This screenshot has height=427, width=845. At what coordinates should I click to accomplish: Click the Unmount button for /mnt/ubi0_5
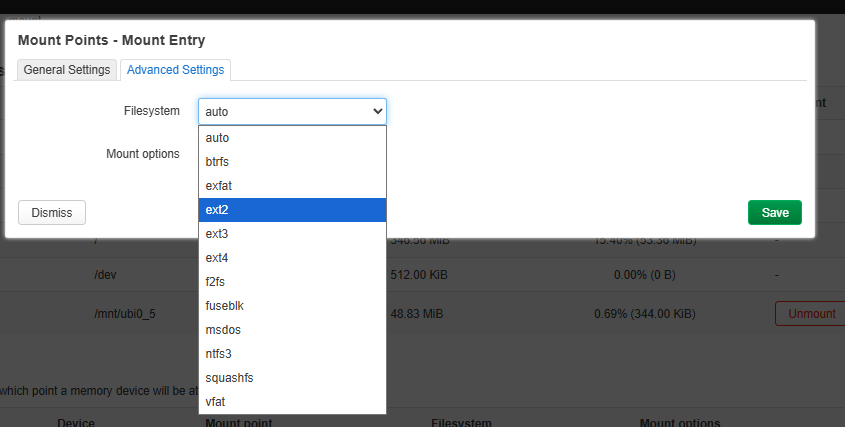[x=811, y=314]
